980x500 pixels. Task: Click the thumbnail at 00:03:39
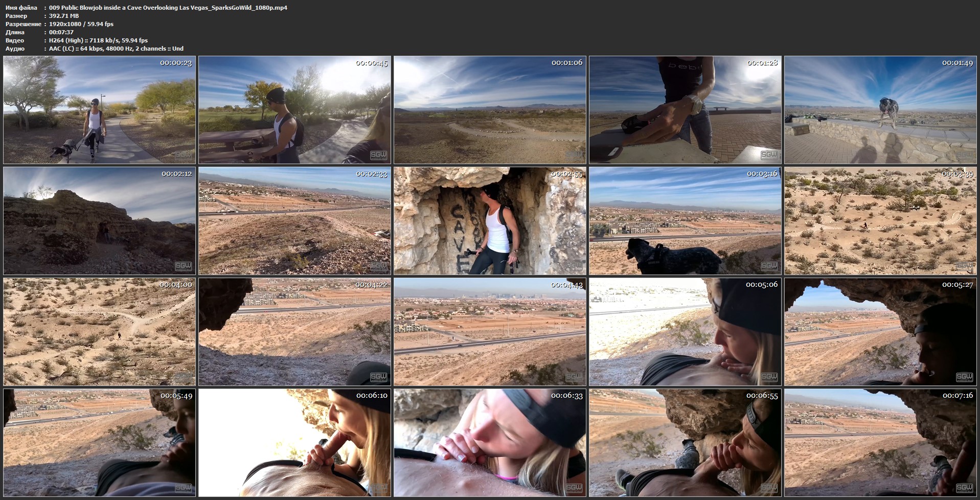coord(880,221)
